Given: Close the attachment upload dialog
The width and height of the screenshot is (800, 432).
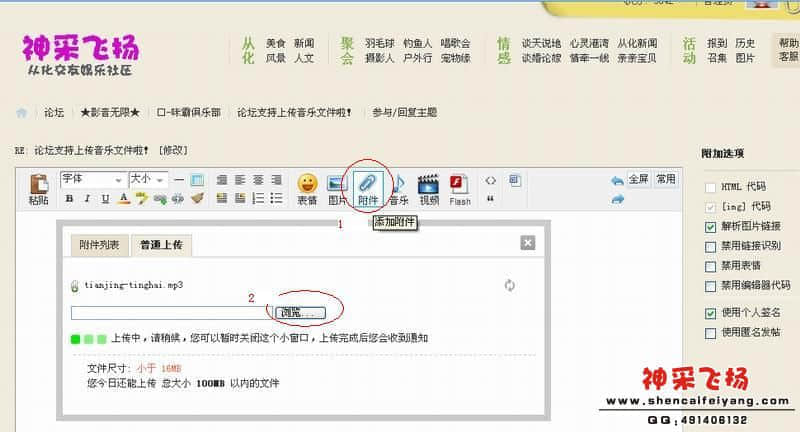Looking at the screenshot, I should (x=528, y=243).
